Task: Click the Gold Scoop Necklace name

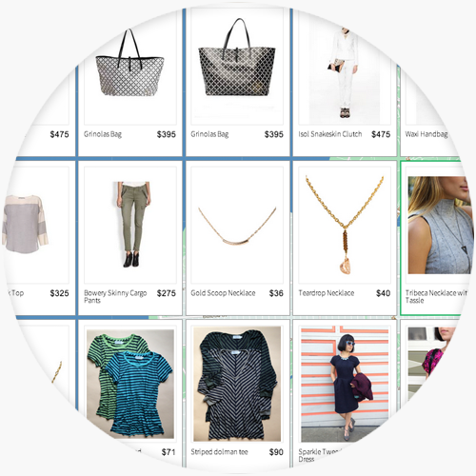Action: (223, 293)
